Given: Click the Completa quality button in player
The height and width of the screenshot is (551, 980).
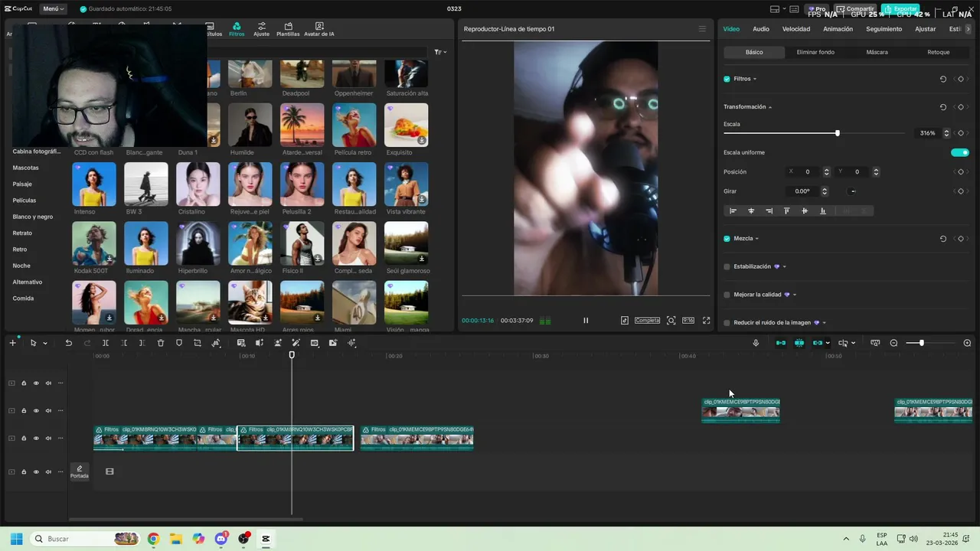Looking at the screenshot, I should 647,321.
